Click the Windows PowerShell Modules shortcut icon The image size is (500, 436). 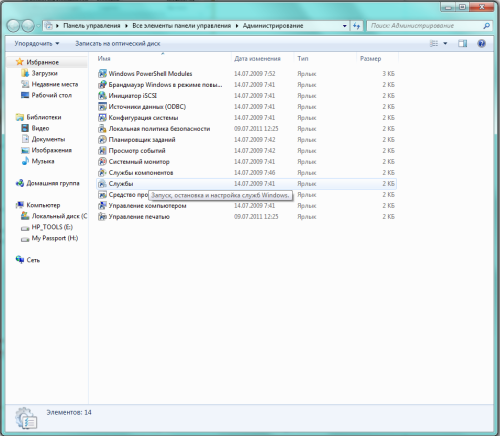pyautogui.click(x=102, y=74)
